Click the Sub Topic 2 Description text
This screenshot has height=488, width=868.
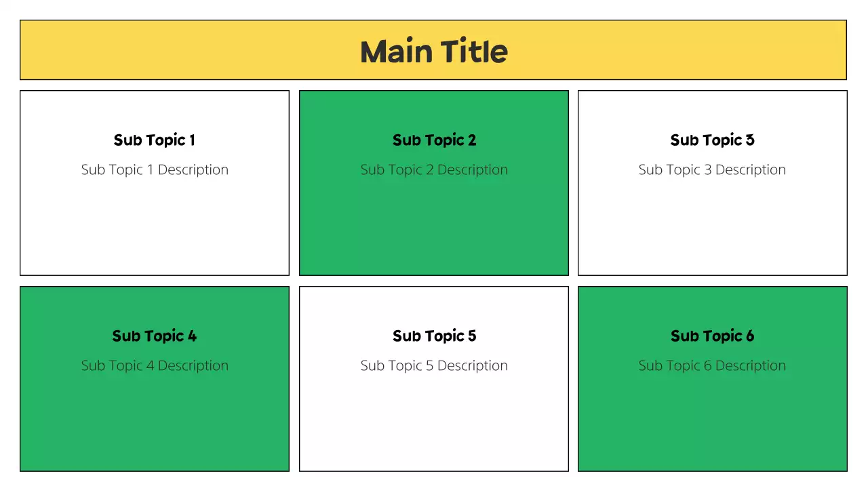[434, 169]
